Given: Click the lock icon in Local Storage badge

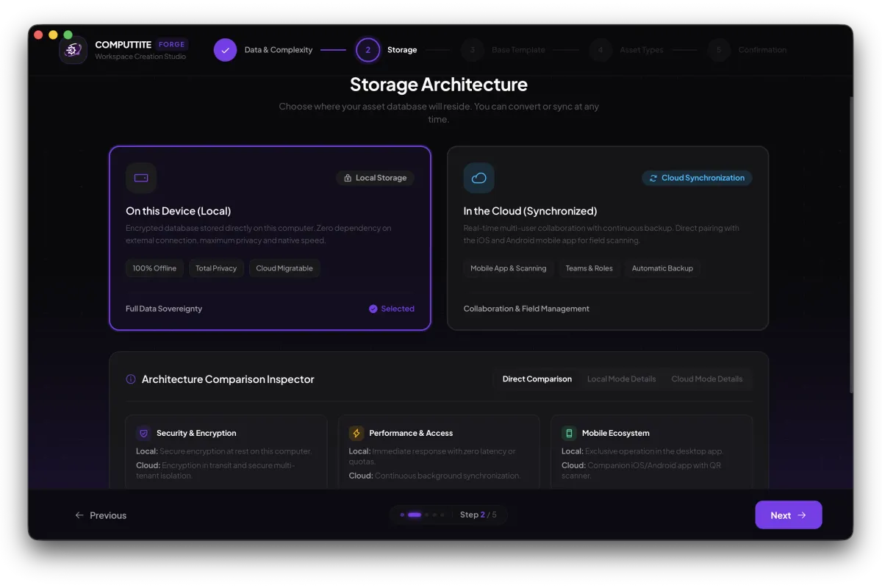Looking at the screenshot, I should [348, 178].
